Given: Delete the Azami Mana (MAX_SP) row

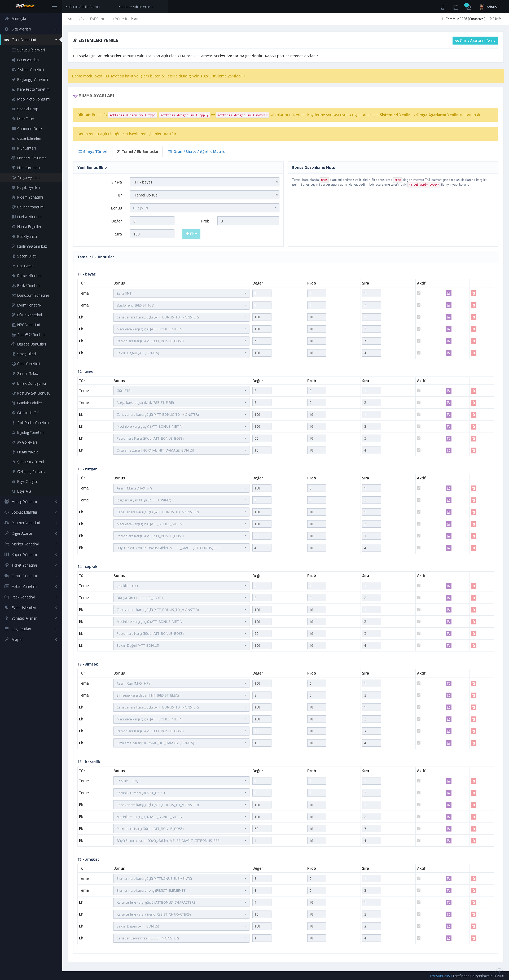Looking at the screenshot, I should click(x=474, y=488).
